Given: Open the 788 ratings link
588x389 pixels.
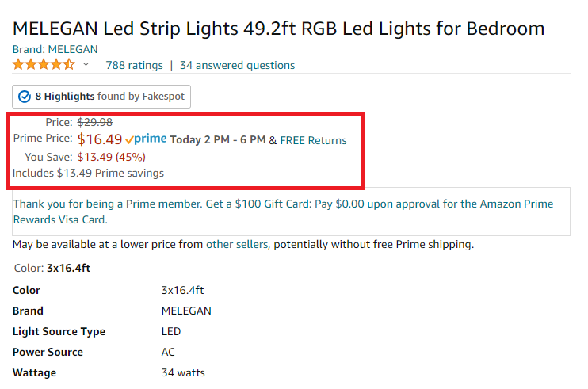Looking at the screenshot, I should tap(134, 65).
